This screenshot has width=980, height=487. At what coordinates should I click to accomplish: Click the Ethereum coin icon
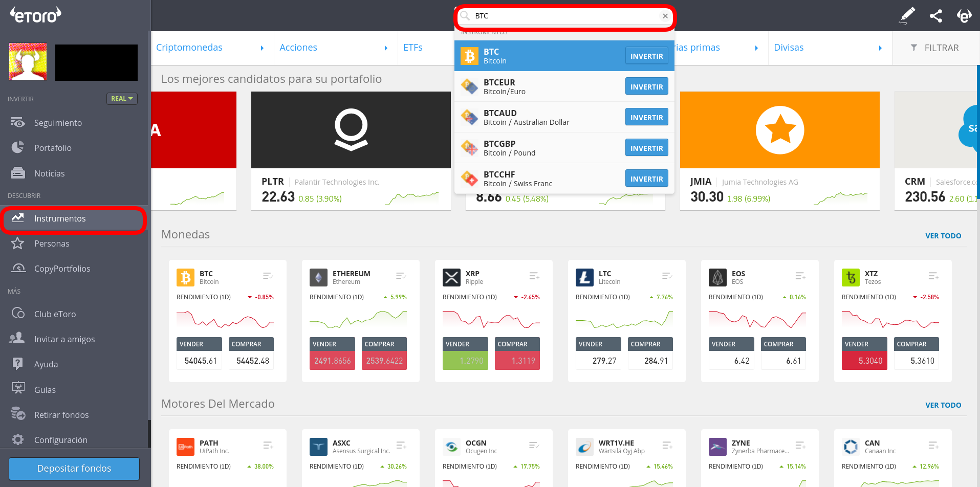click(318, 278)
